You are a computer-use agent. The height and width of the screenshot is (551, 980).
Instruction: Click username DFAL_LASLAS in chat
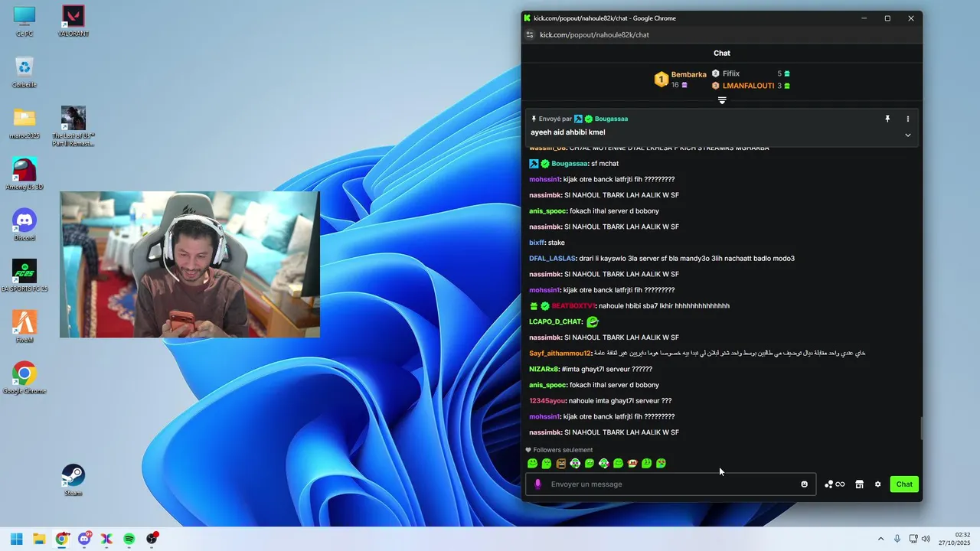click(x=552, y=259)
